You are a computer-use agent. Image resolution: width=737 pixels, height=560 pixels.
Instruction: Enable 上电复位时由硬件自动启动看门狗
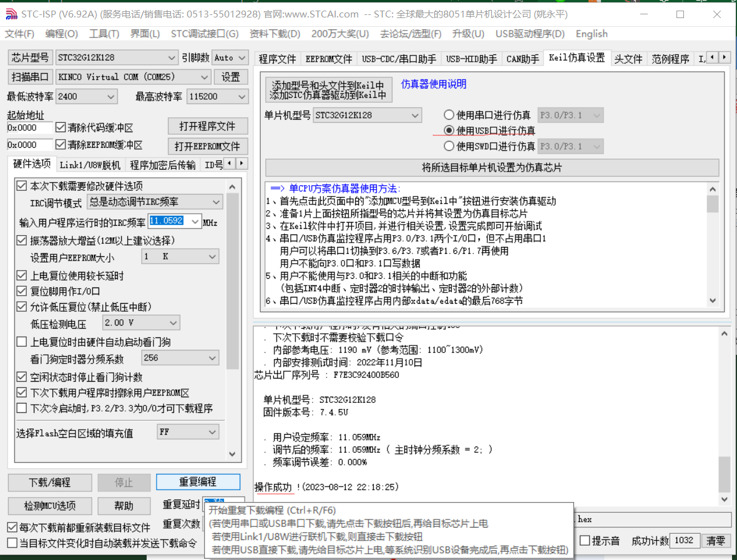pos(22,342)
